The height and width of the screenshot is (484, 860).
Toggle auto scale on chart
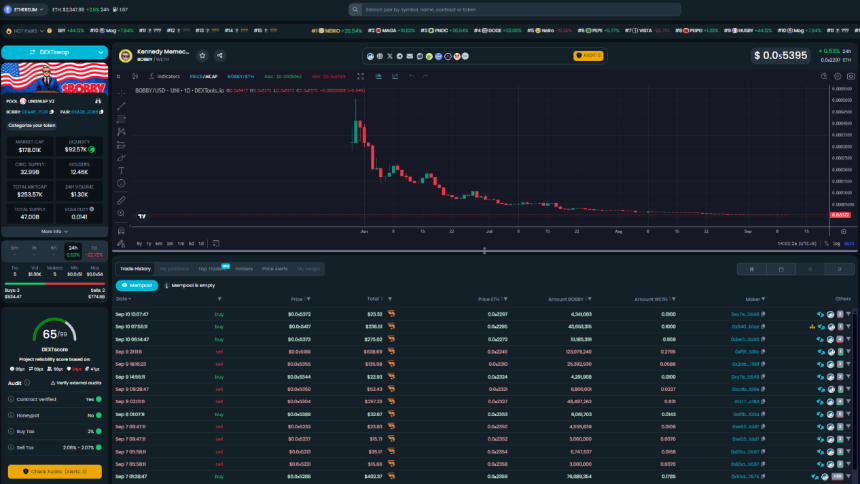coord(849,244)
